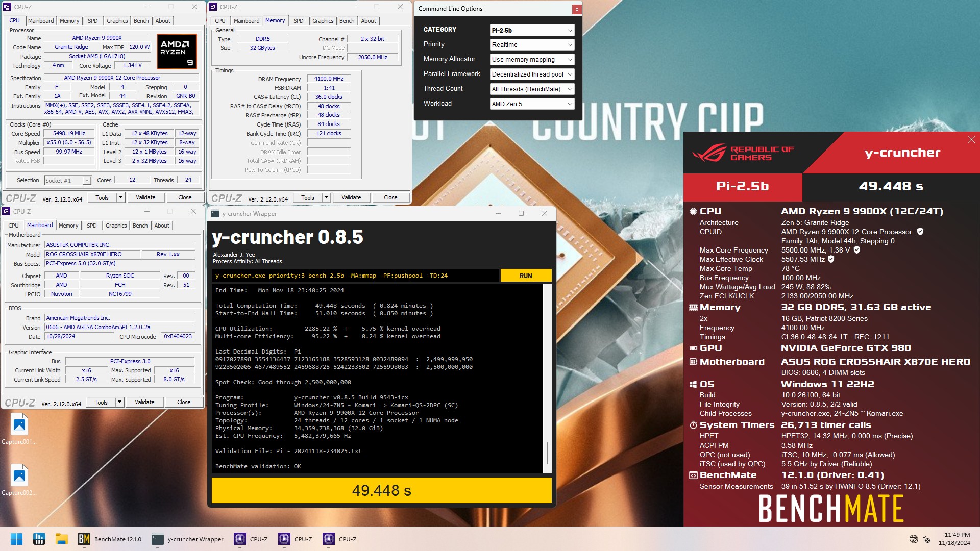Open the CATEGORY dropdown showing Pi-2.5b

click(x=532, y=30)
